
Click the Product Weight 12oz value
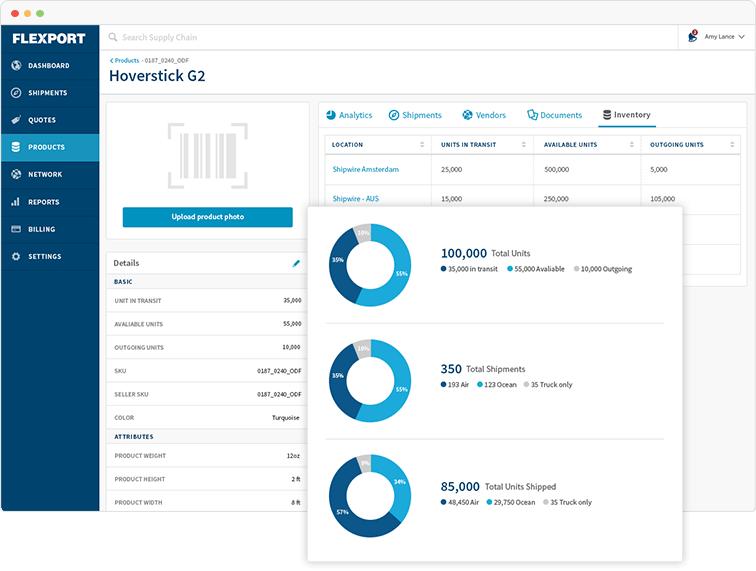293,456
